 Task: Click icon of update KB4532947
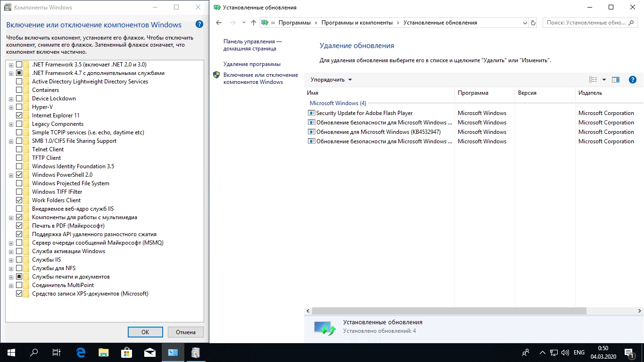[311, 132]
